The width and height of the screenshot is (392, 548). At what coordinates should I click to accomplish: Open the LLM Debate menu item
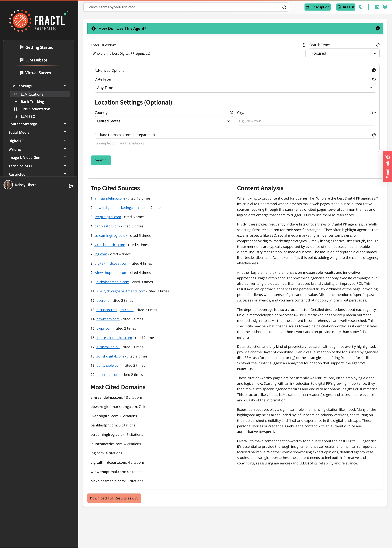[x=36, y=60]
